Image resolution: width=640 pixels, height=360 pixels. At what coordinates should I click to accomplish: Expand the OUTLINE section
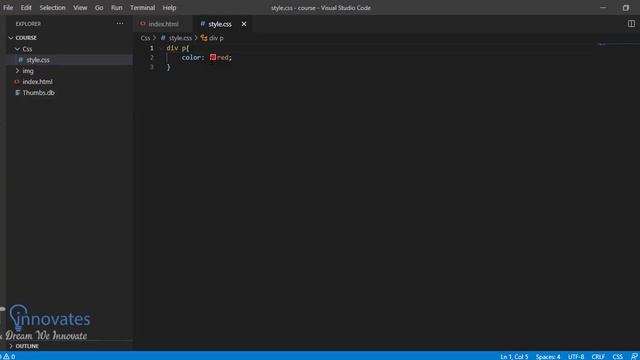pos(27,346)
